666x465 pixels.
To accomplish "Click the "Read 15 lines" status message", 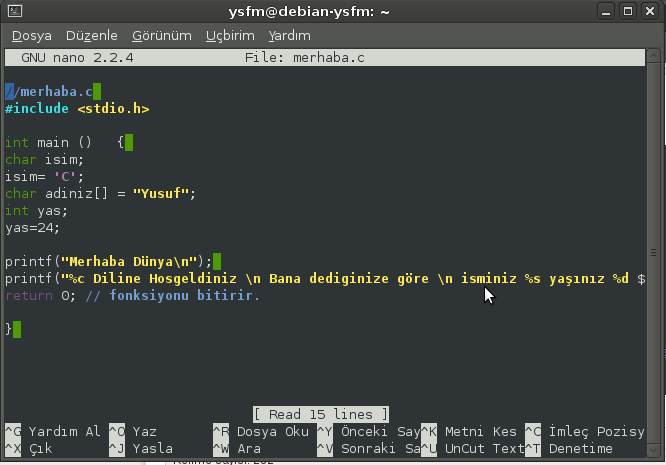I will 321,414.
